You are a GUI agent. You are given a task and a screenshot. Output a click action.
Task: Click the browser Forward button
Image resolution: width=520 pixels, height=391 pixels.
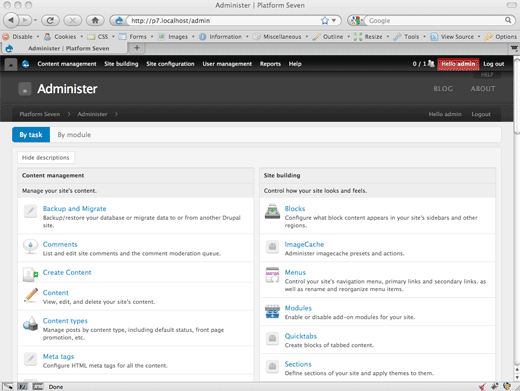coord(25,20)
